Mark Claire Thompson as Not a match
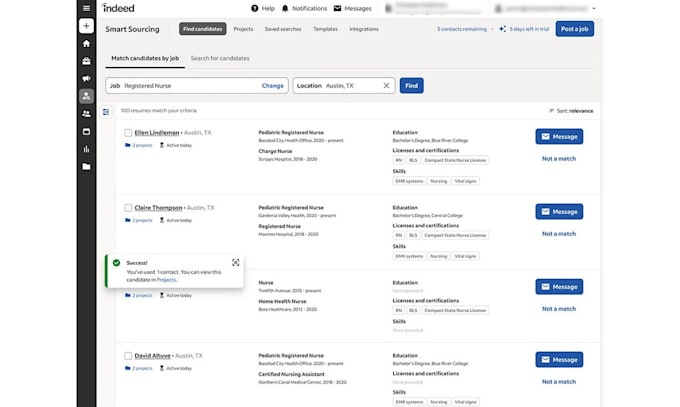The image size is (680, 407). (559, 234)
